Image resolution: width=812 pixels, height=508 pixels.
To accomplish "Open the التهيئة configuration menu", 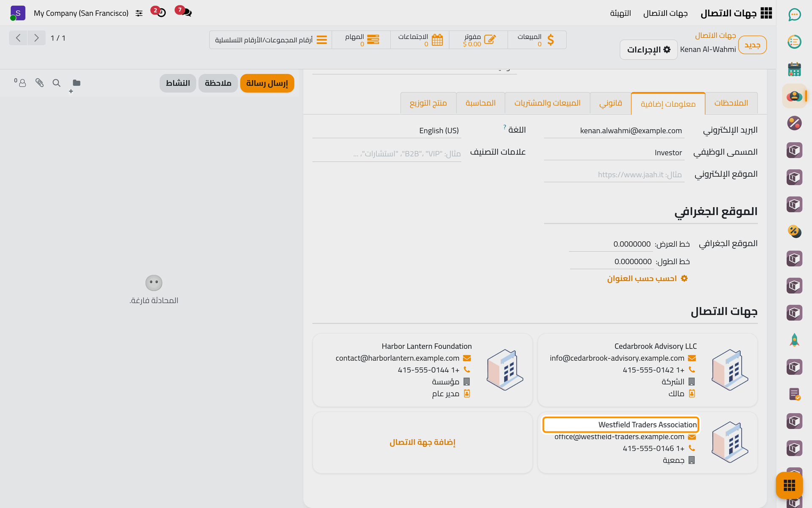I will (x=620, y=14).
